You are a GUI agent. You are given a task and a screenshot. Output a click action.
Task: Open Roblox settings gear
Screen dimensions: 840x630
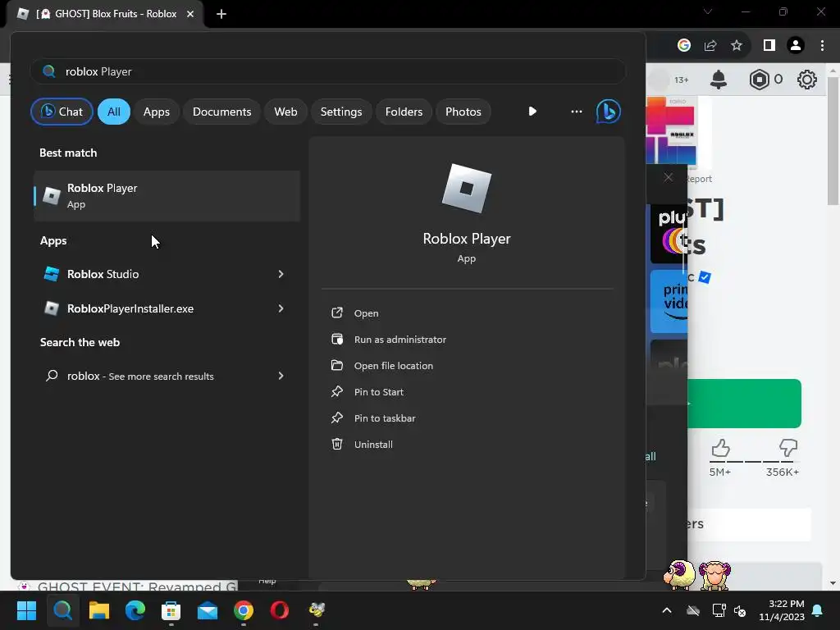[x=807, y=80]
